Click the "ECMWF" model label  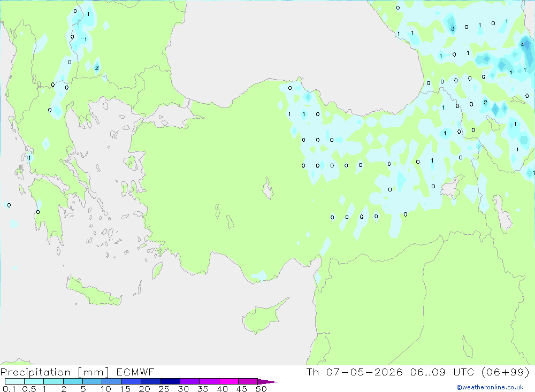coord(135,372)
